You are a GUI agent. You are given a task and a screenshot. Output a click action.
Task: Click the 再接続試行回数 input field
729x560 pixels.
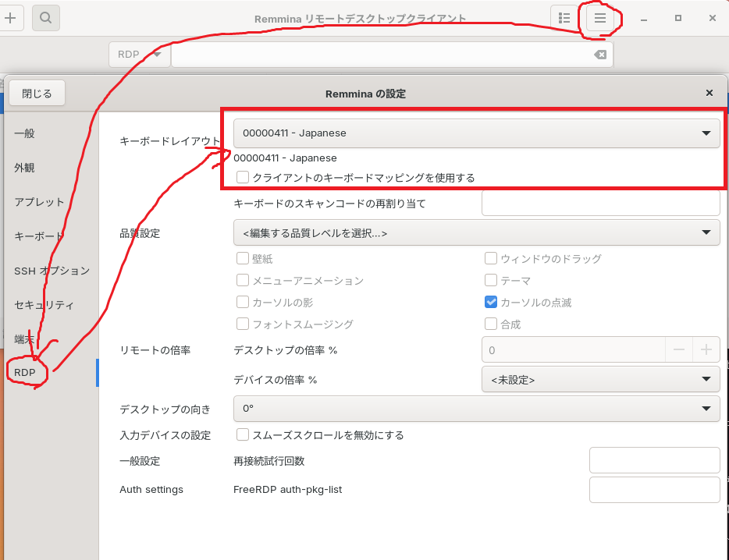coord(655,460)
